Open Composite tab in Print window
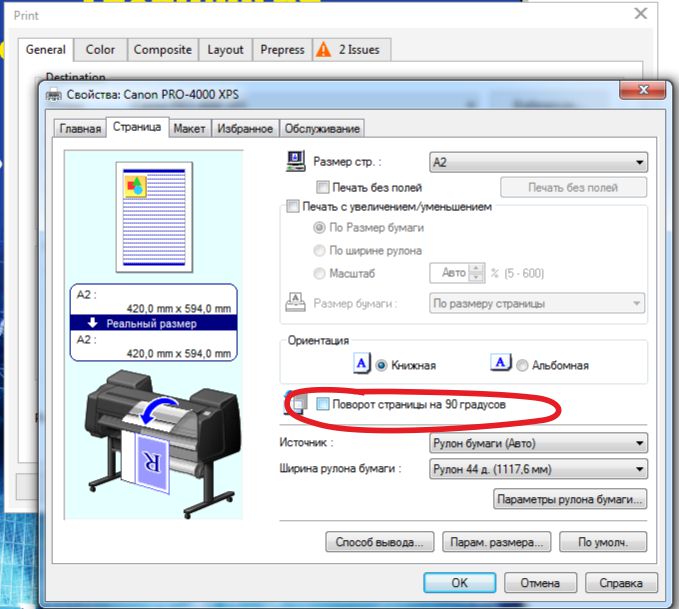This screenshot has height=609, width=679. point(163,49)
